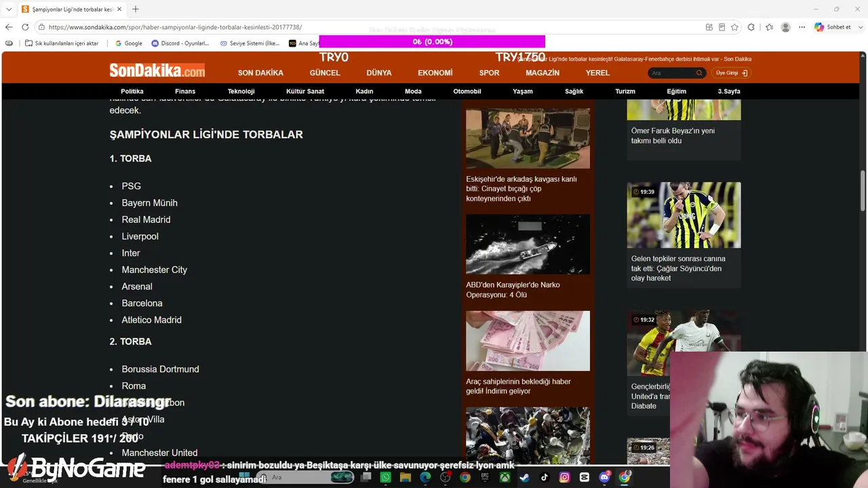Select the Teknoloji category
Viewport: 868px width, 488px height.
click(x=241, y=91)
